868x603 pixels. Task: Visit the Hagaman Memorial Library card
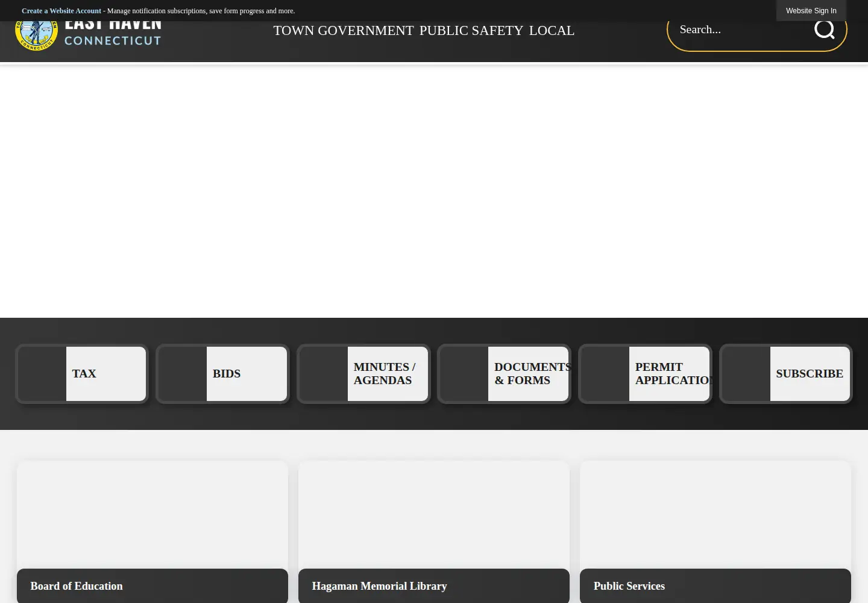(x=434, y=532)
